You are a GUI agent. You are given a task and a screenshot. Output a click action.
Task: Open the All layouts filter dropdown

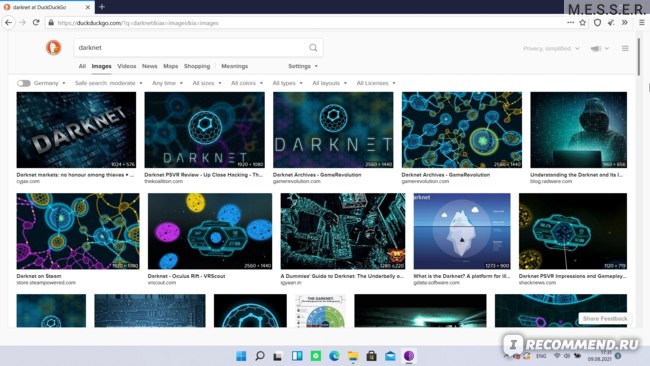point(329,83)
